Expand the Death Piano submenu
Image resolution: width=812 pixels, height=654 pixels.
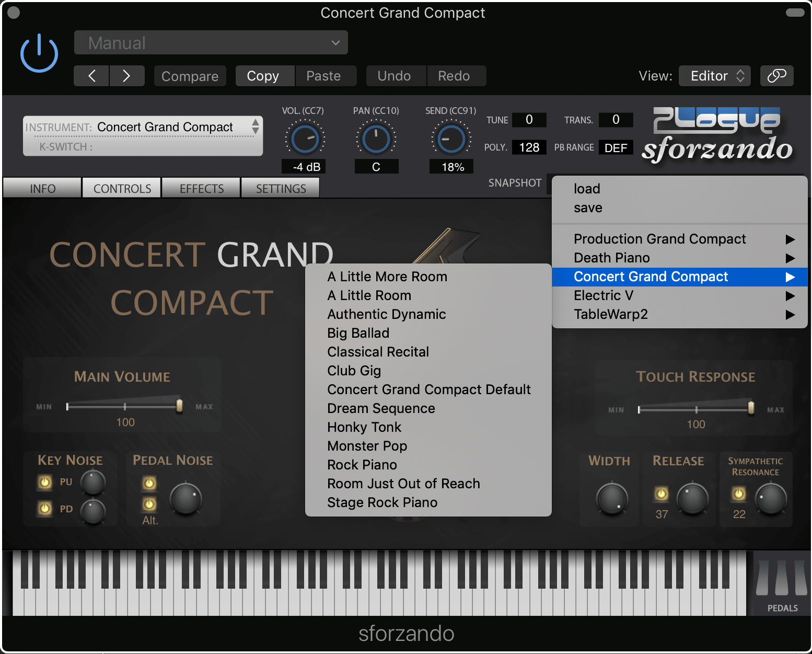tap(680, 258)
